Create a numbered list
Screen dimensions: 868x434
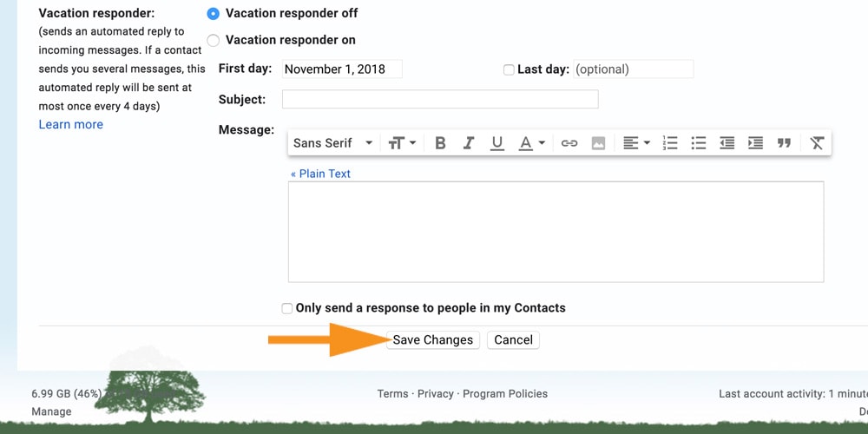pos(670,143)
